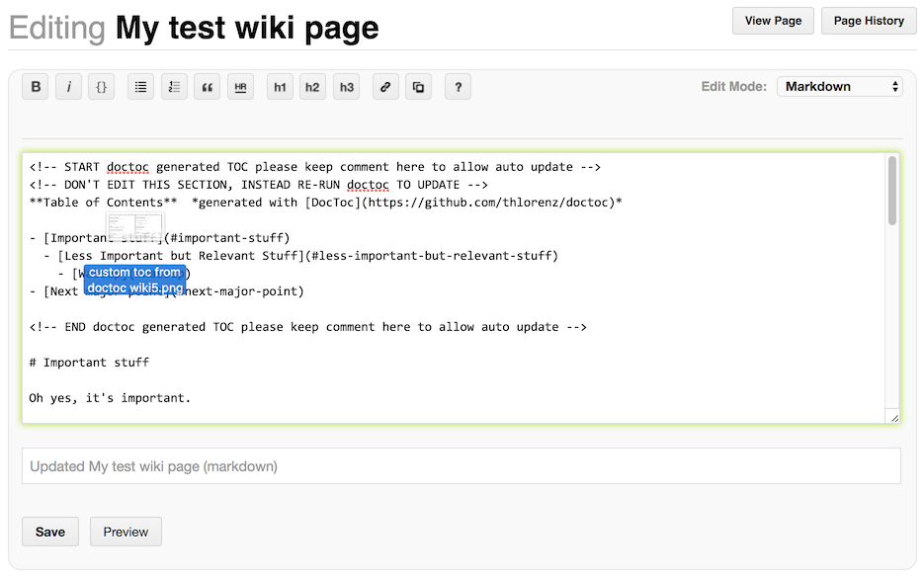This screenshot has width=924, height=577.
Task: Apply heading 2 with the h2 button
Action: [312, 87]
